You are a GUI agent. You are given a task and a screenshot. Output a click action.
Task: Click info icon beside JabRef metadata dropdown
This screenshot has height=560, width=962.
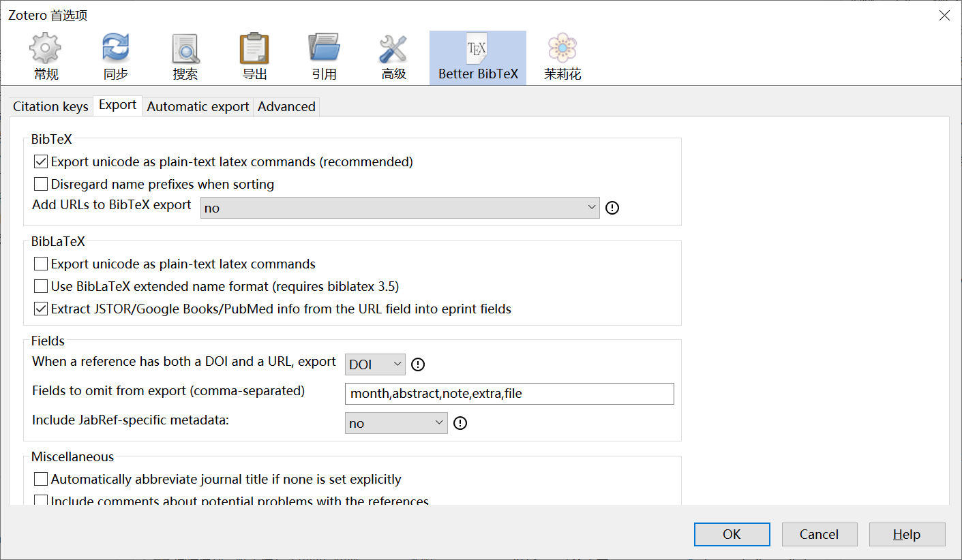click(x=460, y=423)
